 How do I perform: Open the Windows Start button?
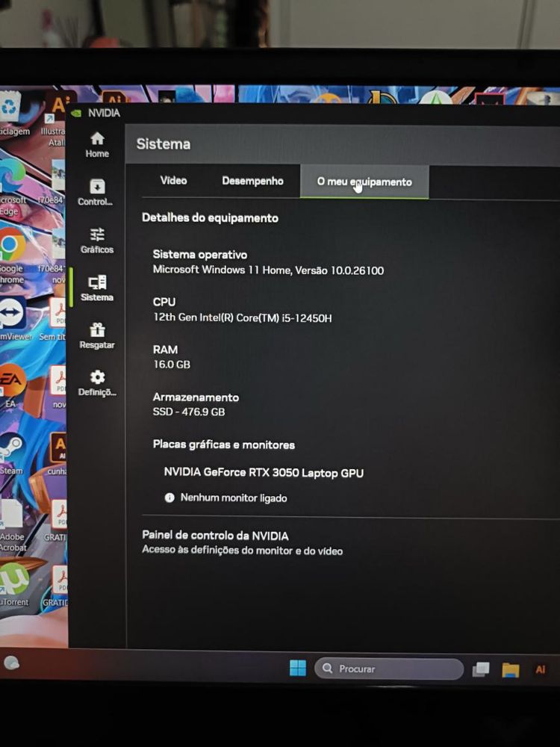click(298, 668)
